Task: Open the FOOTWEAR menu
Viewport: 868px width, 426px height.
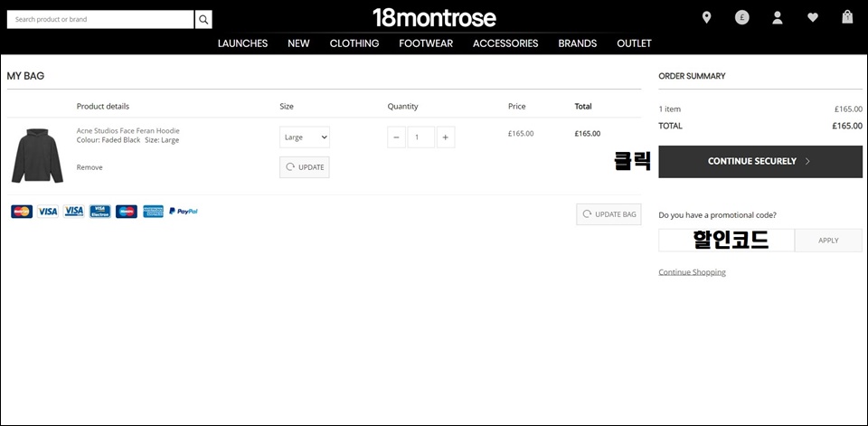Action: (x=426, y=43)
